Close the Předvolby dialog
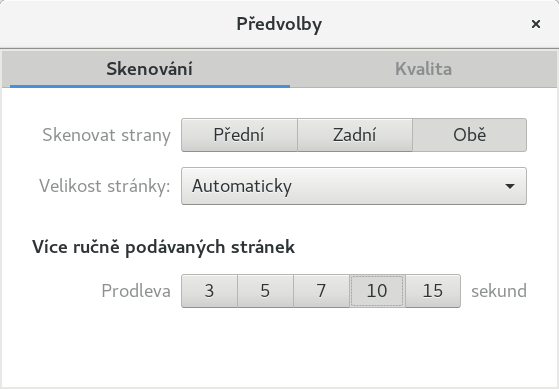 535,24
